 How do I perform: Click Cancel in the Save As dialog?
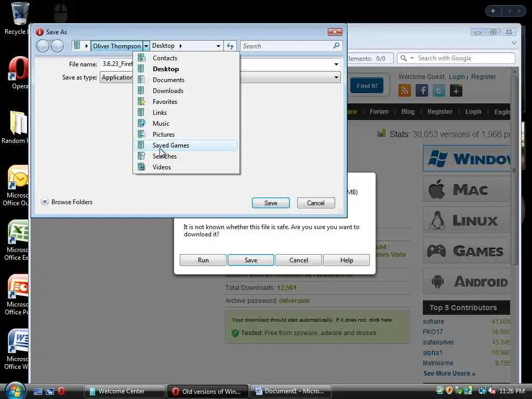pyautogui.click(x=316, y=203)
